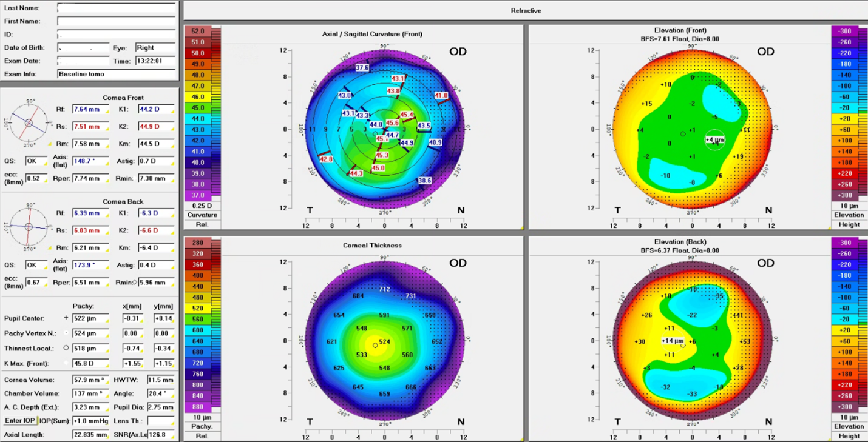868x442 pixels.
Task: Pick the 280 swatch on pachymetry color scale
Action: point(198,243)
